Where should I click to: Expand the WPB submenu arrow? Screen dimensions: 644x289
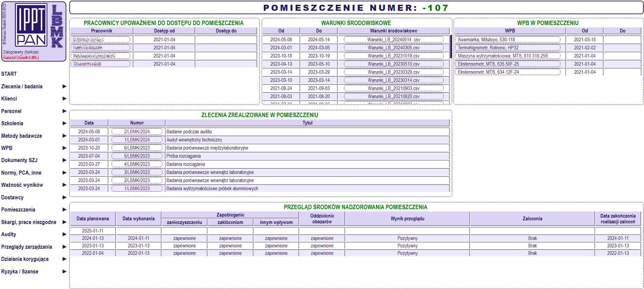(x=64, y=148)
